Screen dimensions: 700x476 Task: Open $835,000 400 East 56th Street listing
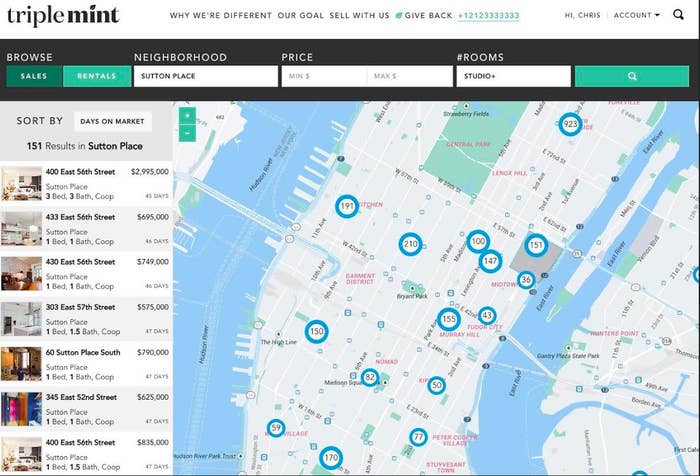coord(86,455)
